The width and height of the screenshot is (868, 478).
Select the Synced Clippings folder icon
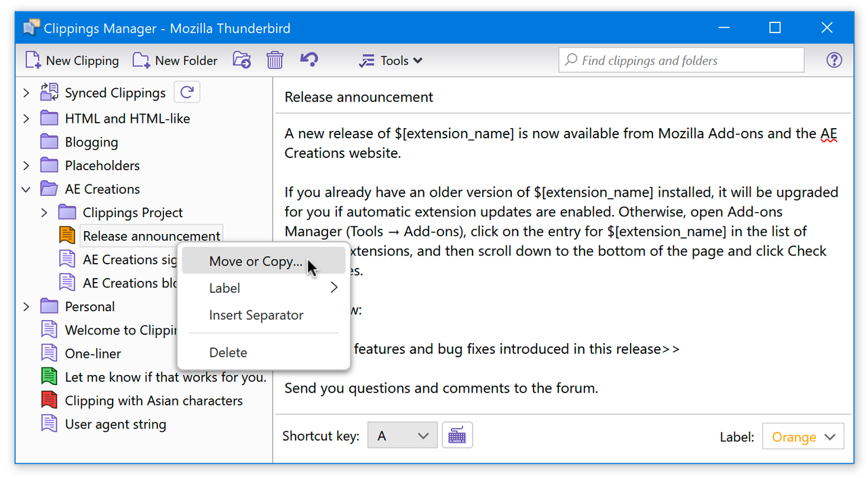point(50,92)
